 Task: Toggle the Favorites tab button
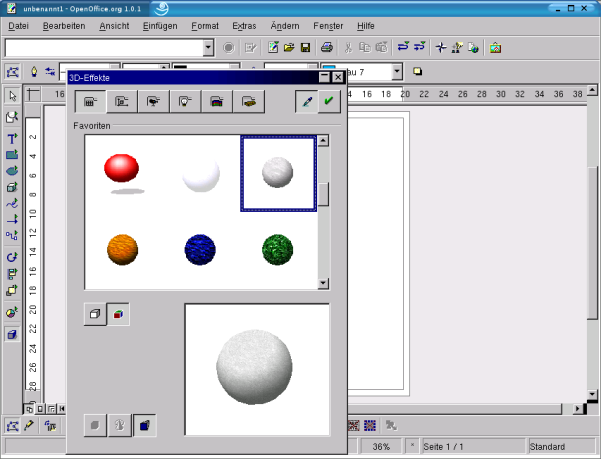[90, 101]
